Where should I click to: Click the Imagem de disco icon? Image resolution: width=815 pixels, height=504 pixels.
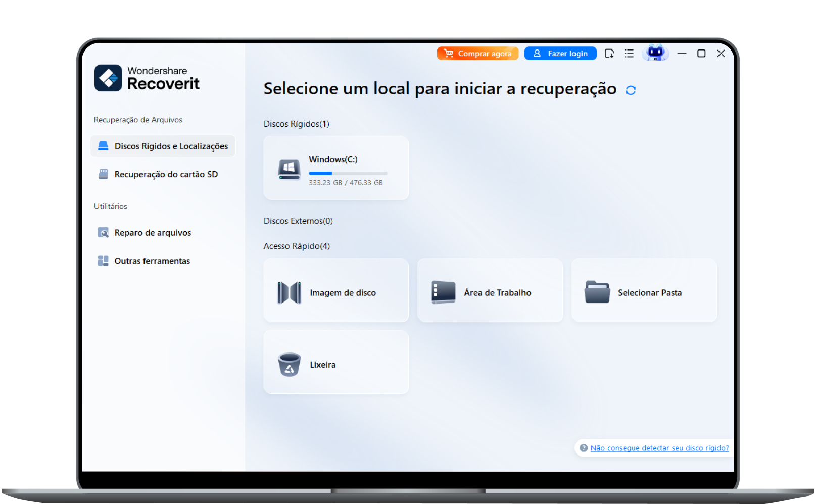tap(289, 292)
